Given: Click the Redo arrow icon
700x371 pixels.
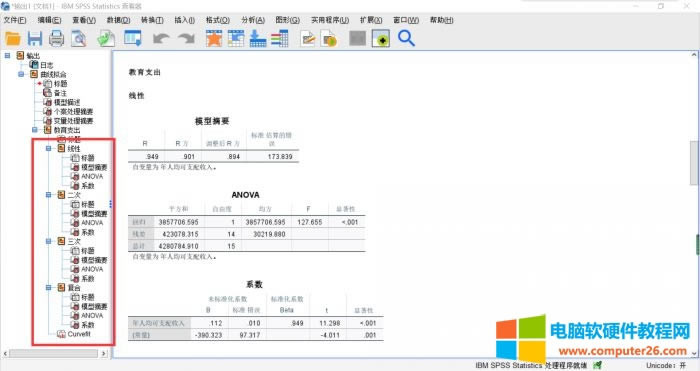Looking at the screenshot, I should pyautogui.click(x=186, y=38).
